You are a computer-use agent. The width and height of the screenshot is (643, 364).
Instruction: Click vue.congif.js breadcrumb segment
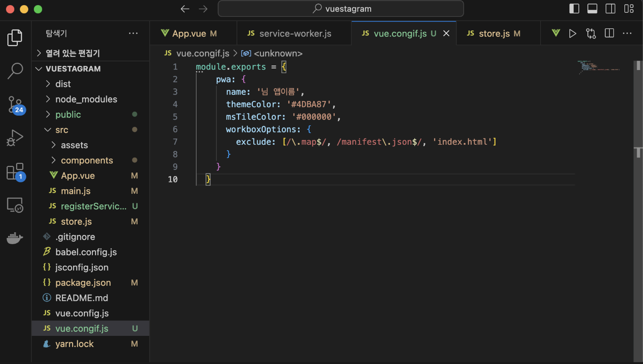(203, 53)
